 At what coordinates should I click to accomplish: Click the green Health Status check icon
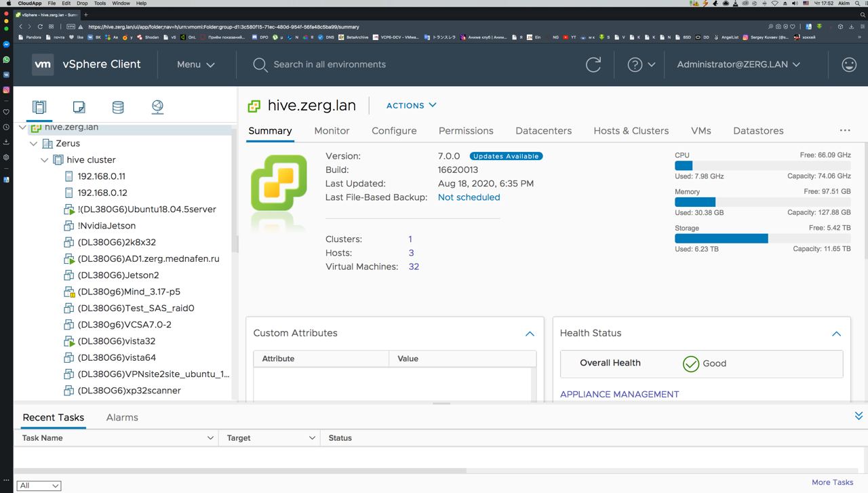(x=690, y=364)
